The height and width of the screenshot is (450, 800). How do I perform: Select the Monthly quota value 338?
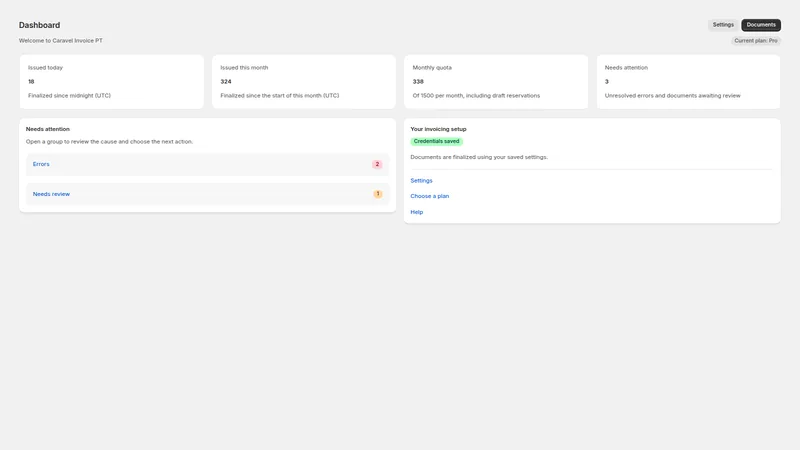tap(418, 82)
